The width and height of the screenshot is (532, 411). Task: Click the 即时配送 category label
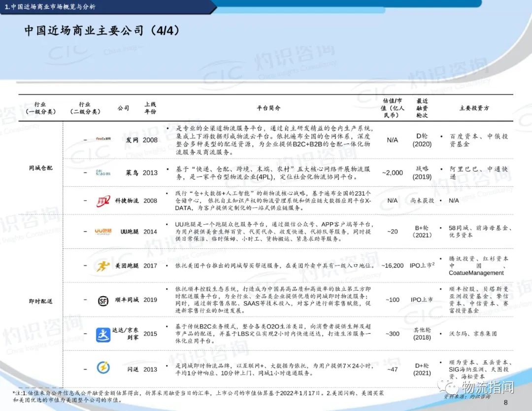40,300
